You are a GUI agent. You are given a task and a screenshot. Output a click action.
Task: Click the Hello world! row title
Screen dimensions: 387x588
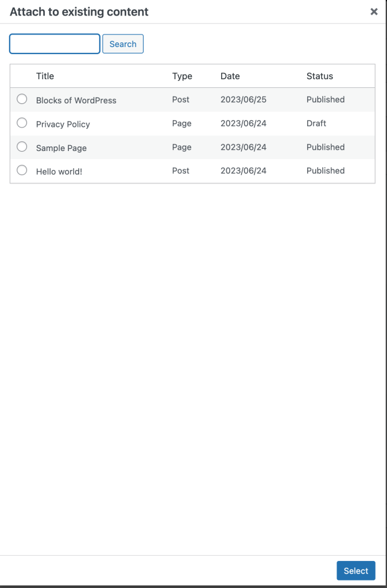(59, 171)
